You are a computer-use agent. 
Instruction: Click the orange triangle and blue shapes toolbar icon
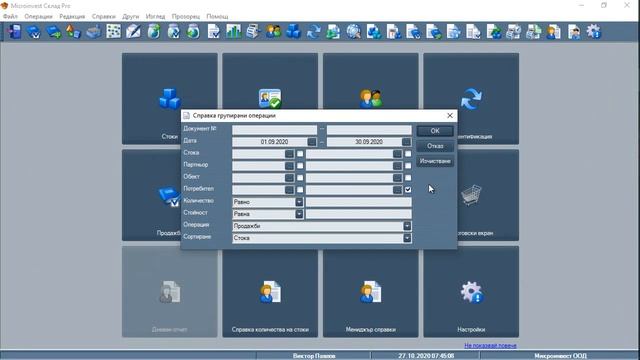[x=73, y=31]
